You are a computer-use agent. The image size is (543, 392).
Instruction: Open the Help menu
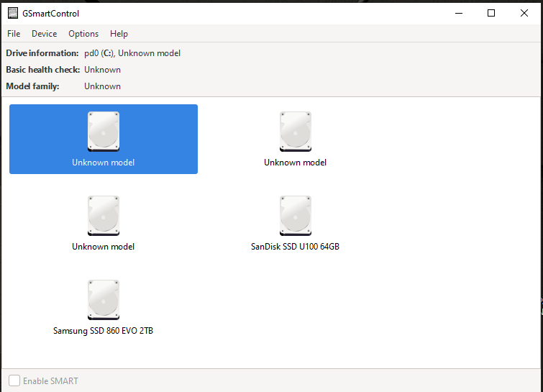pos(119,34)
